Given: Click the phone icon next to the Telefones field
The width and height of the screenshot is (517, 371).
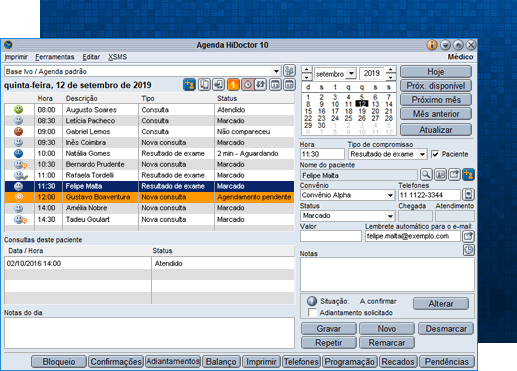Looking at the screenshot, I should tap(468, 194).
